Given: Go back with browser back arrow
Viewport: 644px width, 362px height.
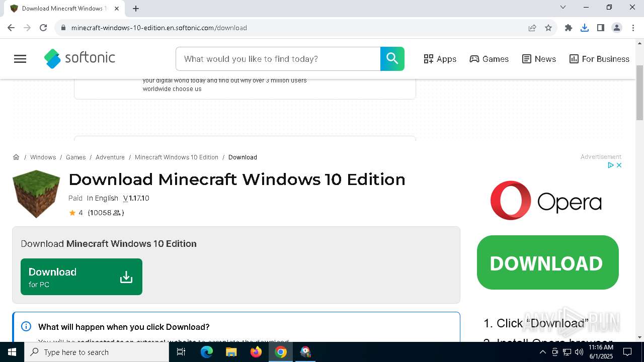Looking at the screenshot, I should point(11,28).
